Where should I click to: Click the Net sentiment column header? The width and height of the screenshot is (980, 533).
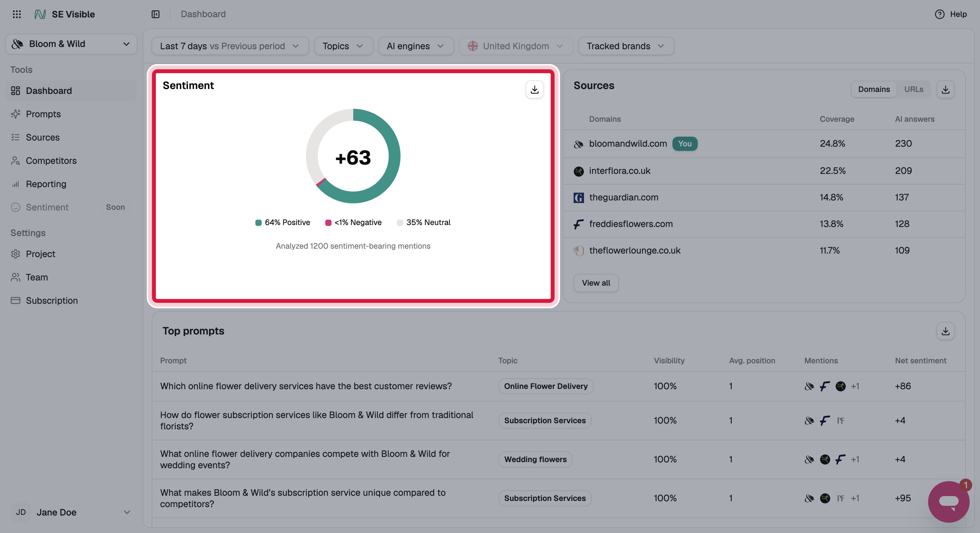coord(921,360)
